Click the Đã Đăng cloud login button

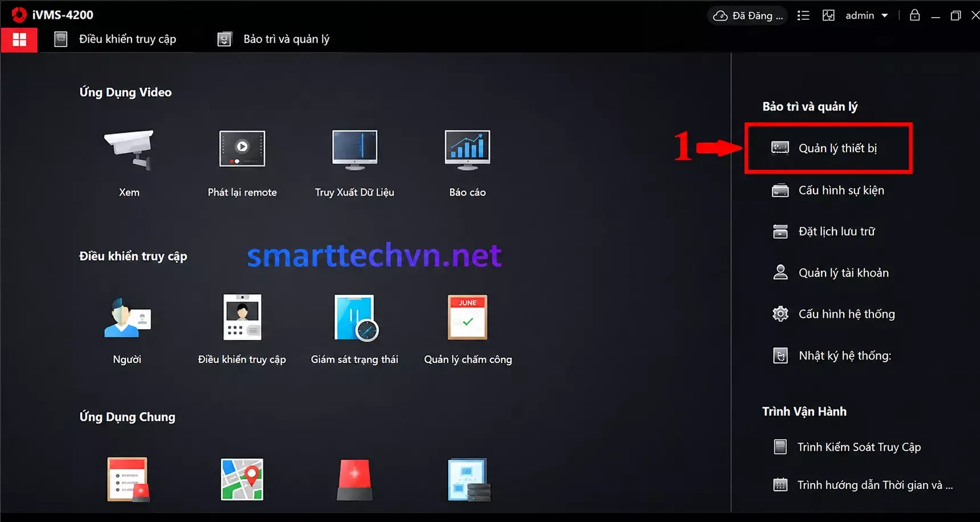click(747, 15)
